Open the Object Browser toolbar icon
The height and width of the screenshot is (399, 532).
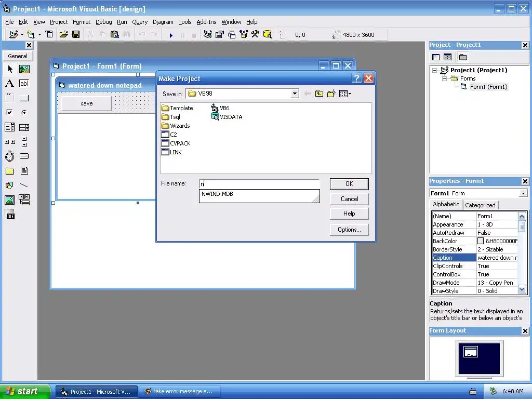tap(244, 34)
